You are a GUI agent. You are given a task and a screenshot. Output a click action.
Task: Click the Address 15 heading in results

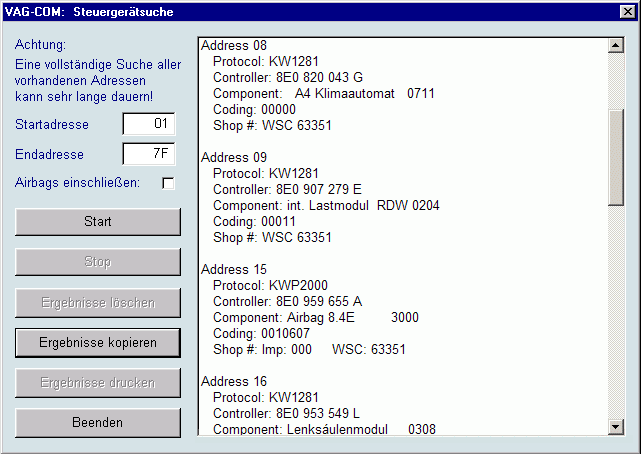(234, 270)
